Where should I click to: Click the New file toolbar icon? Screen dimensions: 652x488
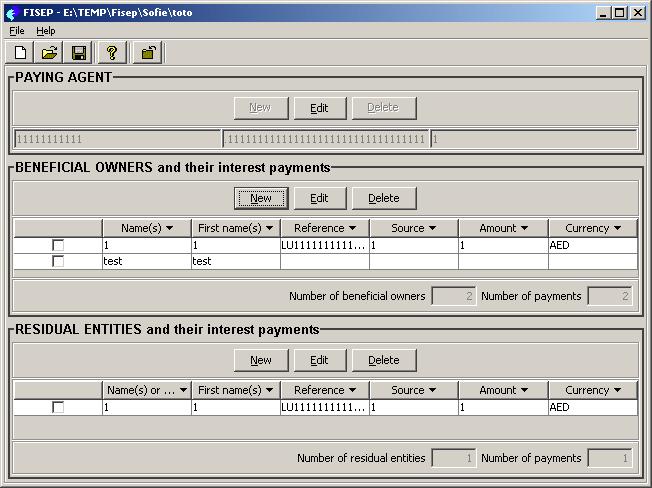point(21,53)
